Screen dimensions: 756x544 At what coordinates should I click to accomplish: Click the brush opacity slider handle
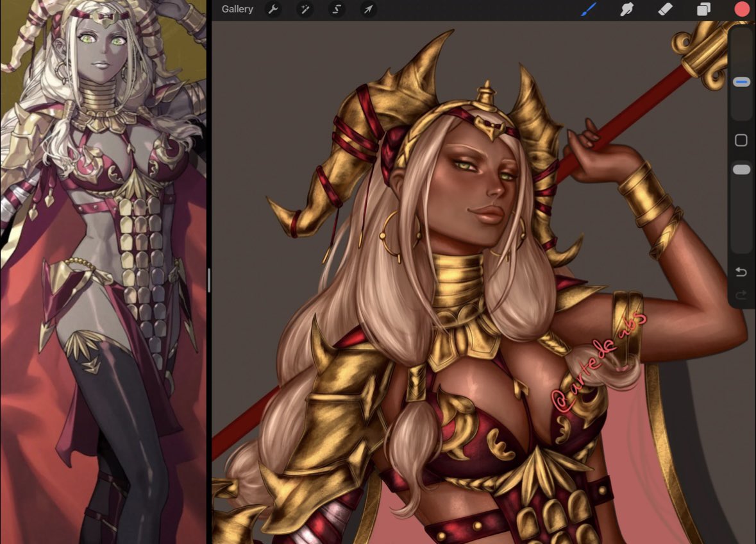[741, 169]
